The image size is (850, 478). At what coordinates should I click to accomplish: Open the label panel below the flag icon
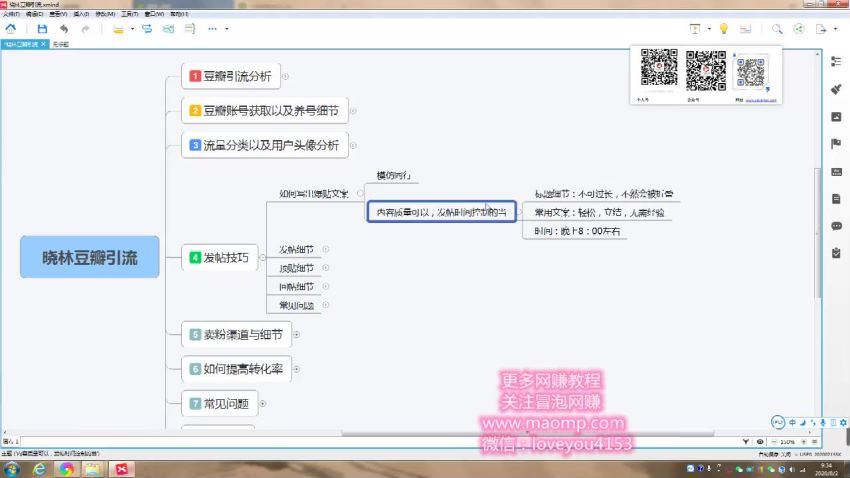(x=836, y=172)
